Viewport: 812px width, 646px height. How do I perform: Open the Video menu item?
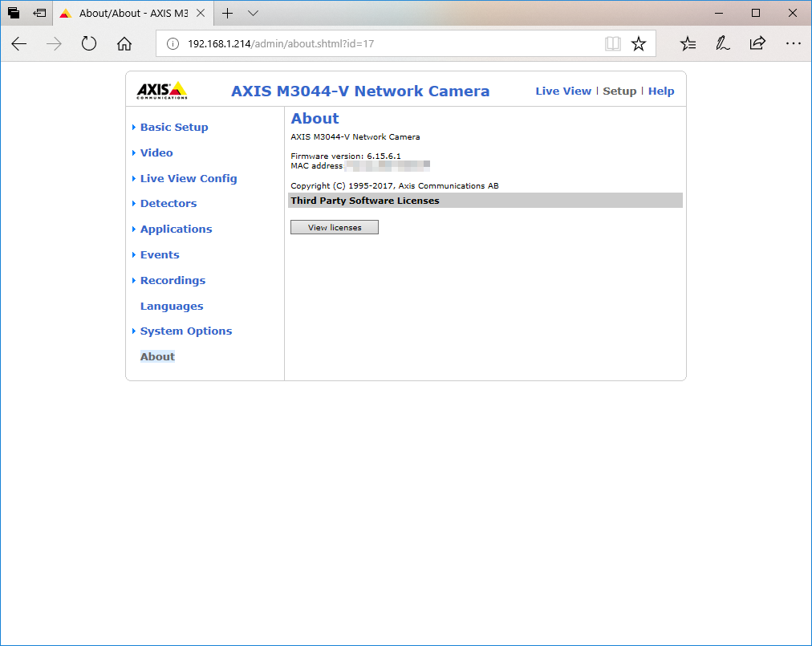click(x=156, y=152)
